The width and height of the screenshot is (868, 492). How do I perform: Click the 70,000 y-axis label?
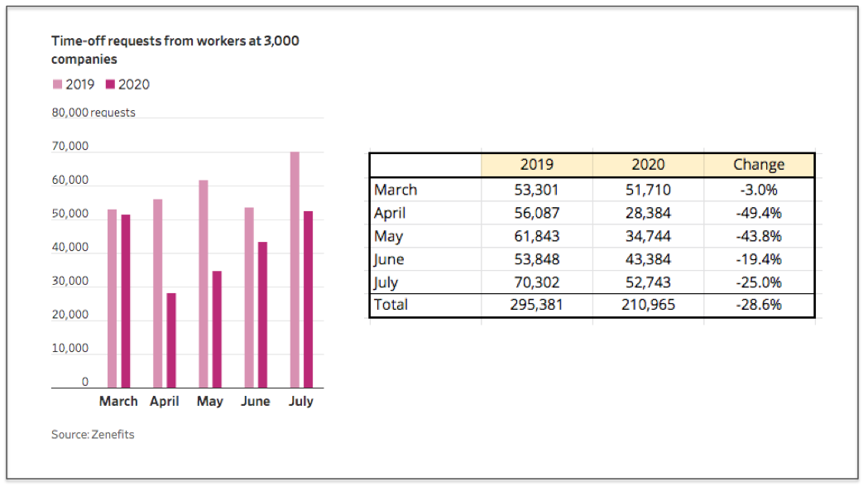pos(70,147)
